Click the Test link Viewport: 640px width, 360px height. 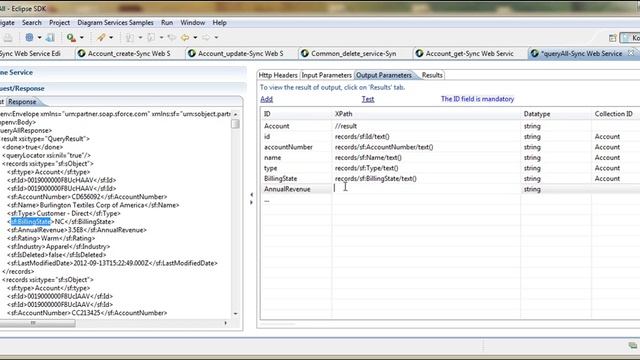pyautogui.click(x=368, y=99)
